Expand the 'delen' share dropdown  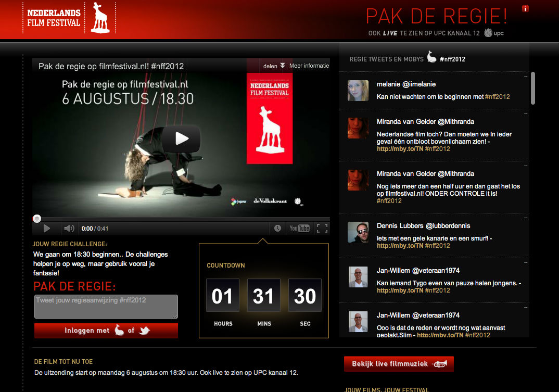274,66
